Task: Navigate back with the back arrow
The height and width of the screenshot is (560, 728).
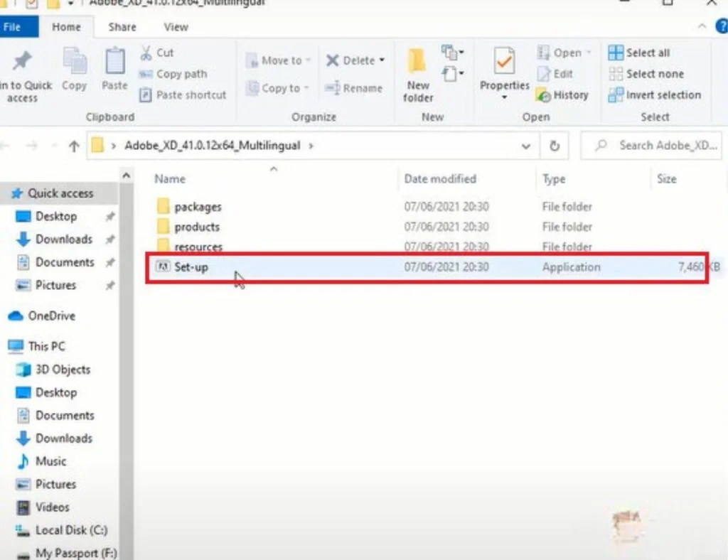Action: 5,146
